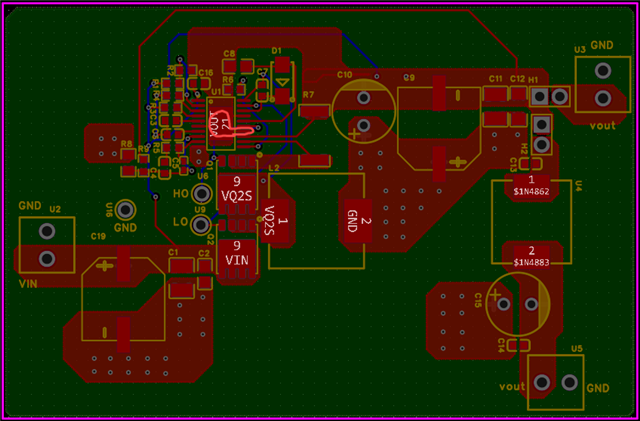Select the upper through-hole pad of U3
The width and height of the screenshot is (640, 421).
click(603, 71)
